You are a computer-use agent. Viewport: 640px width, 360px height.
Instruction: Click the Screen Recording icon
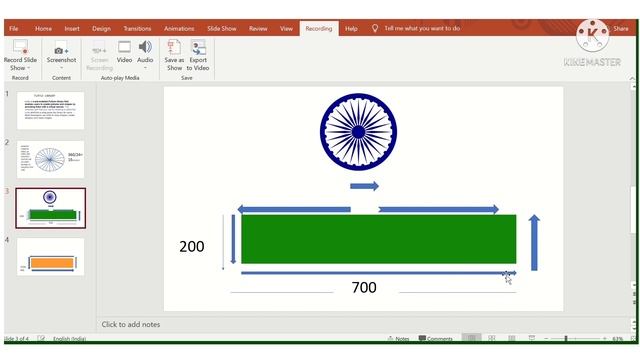pyautogui.click(x=100, y=49)
